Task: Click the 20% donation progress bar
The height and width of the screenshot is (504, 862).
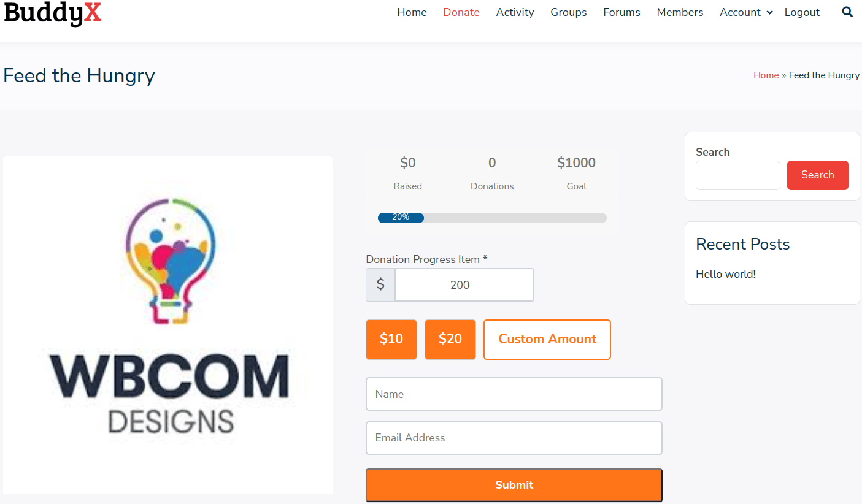Action: 492,218
